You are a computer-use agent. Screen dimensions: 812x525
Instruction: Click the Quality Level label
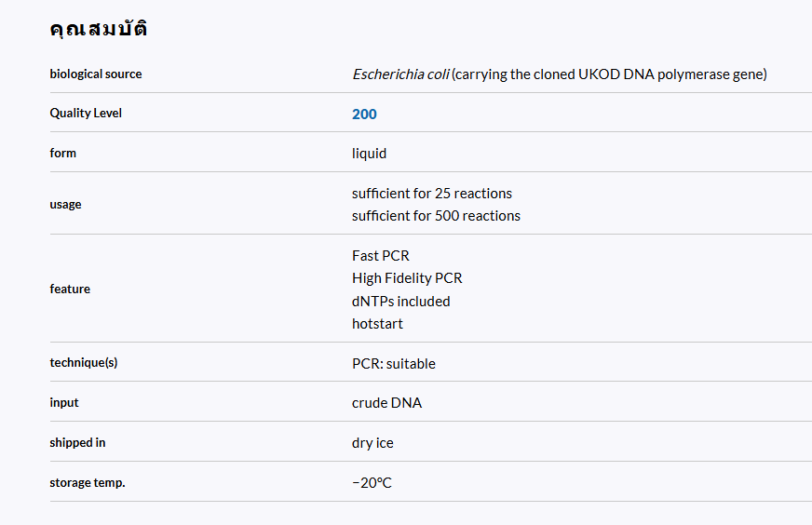click(86, 113)
